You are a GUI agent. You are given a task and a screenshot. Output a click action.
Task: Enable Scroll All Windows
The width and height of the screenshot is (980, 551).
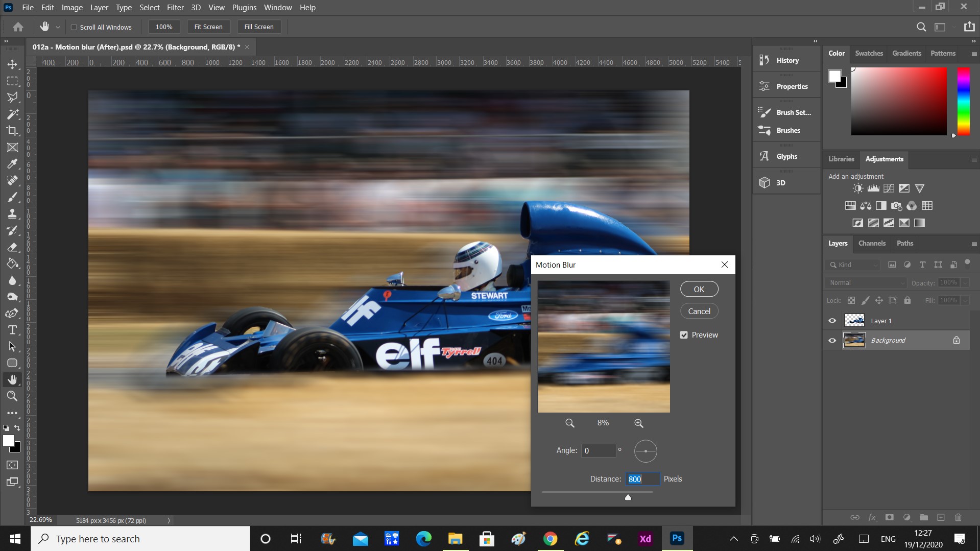coord(74,27)
